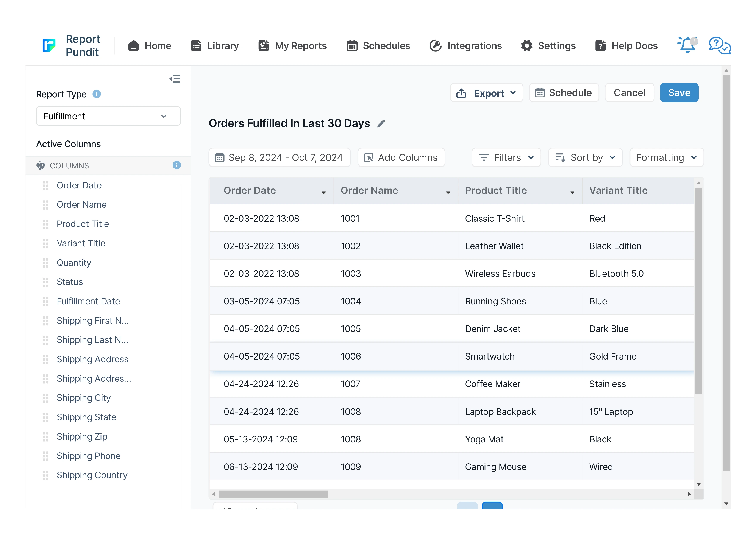Viewport: 756px width, 534px height.
Task: Click the pencil icon to rename report
Action: (x=381, y=124)
